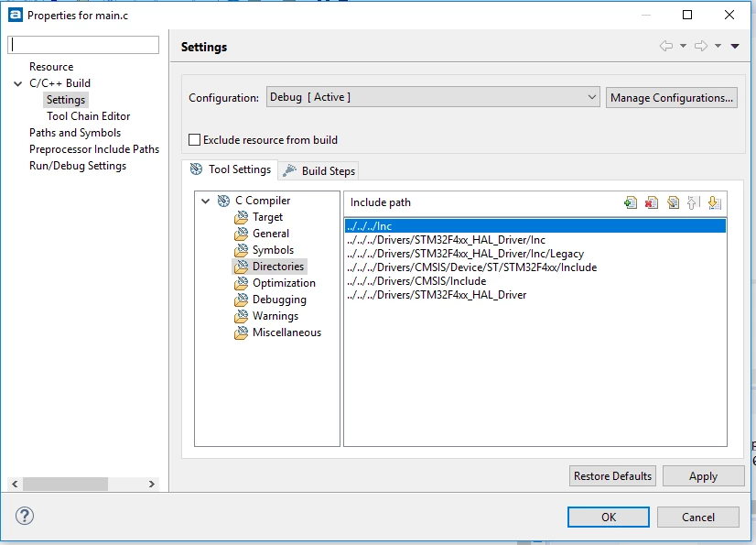Click the Apply button
The height and width of the screenshot is (545, 756).
704,476
